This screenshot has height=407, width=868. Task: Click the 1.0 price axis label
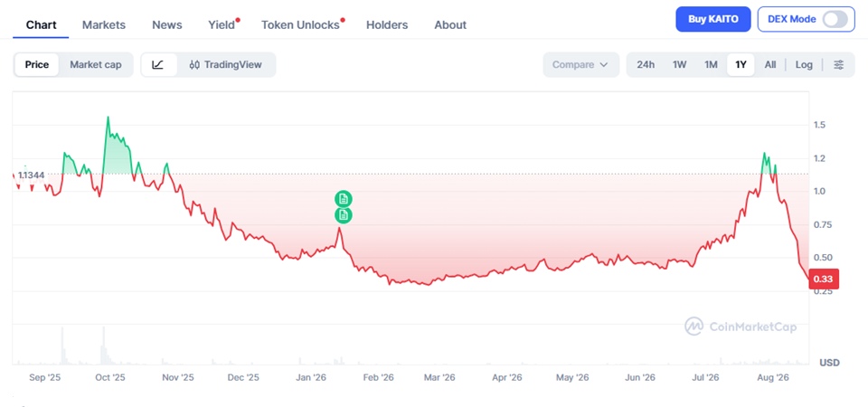[x=819, y=192]
